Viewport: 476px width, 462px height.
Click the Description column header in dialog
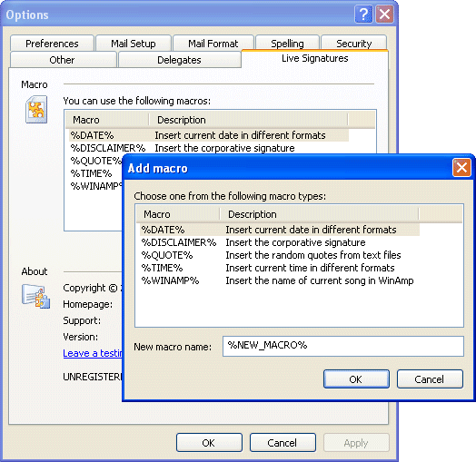click(319, 214)
